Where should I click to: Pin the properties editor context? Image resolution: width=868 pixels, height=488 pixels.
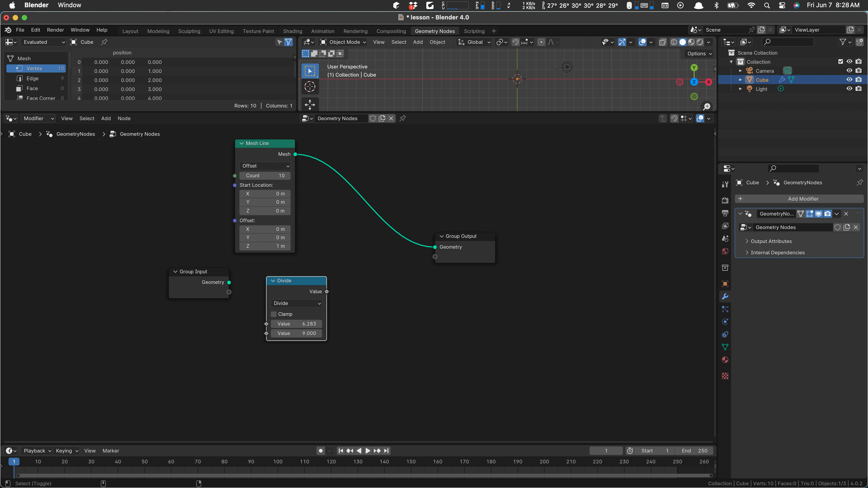(860, 183)
